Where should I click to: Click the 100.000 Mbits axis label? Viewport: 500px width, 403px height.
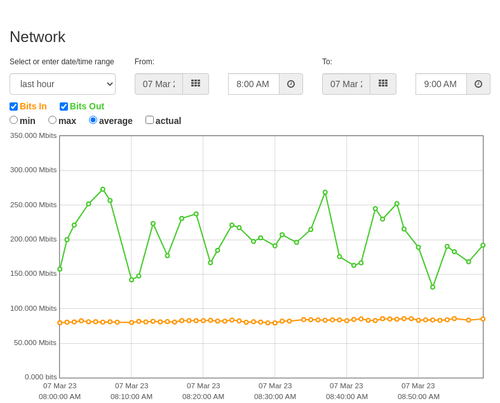[33, 308]
